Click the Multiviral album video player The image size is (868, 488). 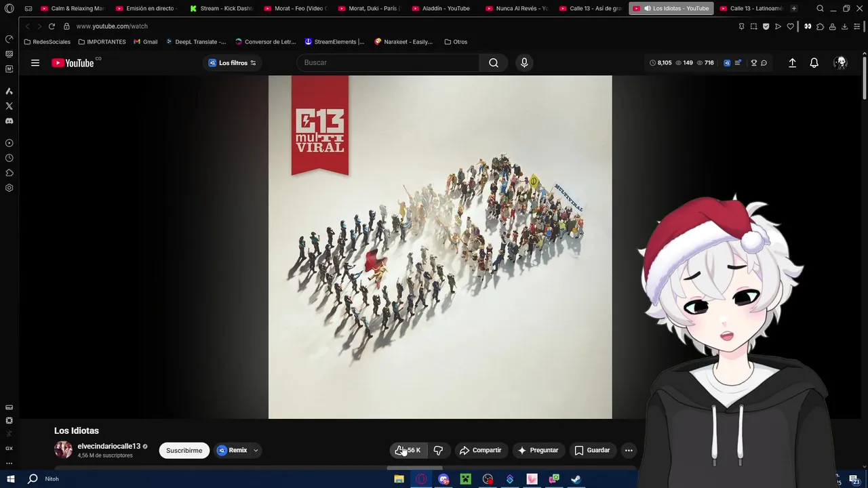tap(440, 247)
